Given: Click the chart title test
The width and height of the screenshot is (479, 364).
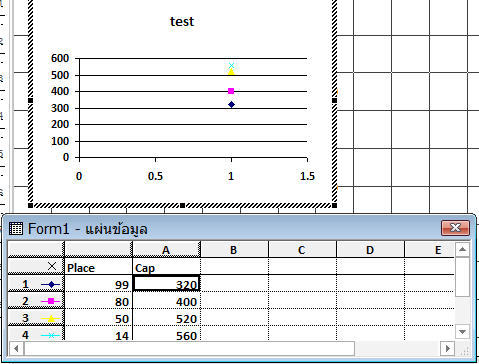Looking at the screenshot, I should tap(182, 22).
